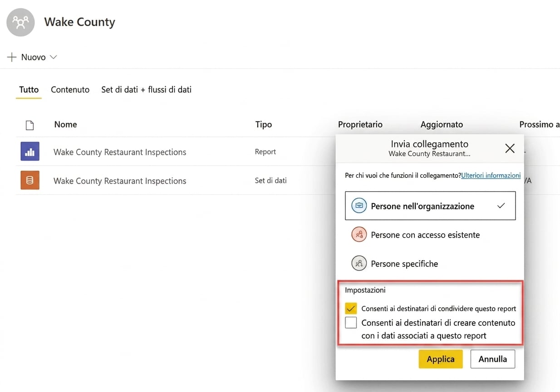Click the existing access people icon
Screen dimensions: 560x392
[x=359, y=235]
